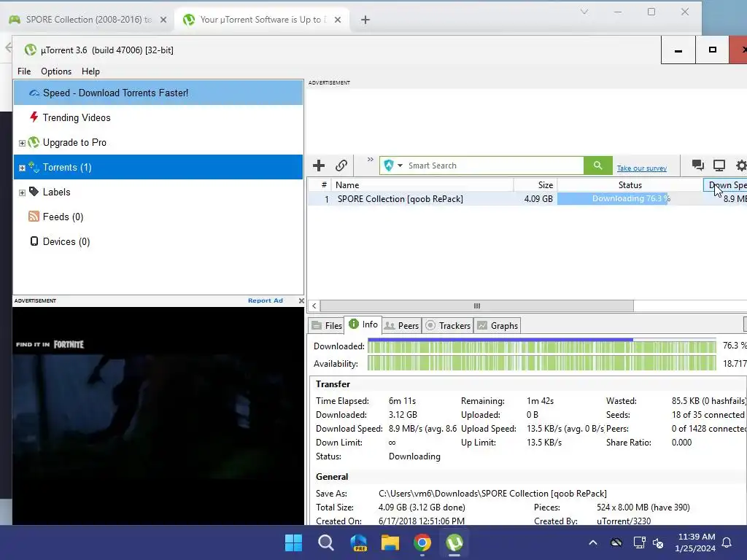Sort by the # column header
The width and height of the screenshot is (747, 560).
point(320,184)
